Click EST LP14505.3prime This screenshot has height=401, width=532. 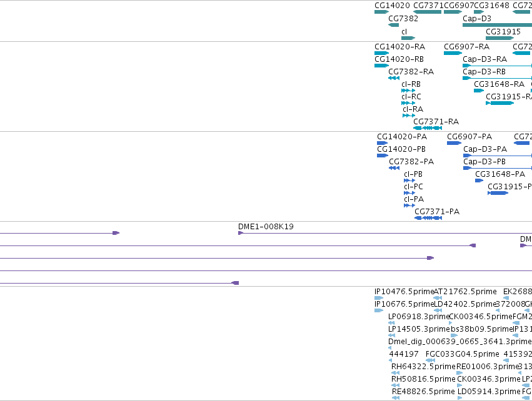(x=419, y=329)
